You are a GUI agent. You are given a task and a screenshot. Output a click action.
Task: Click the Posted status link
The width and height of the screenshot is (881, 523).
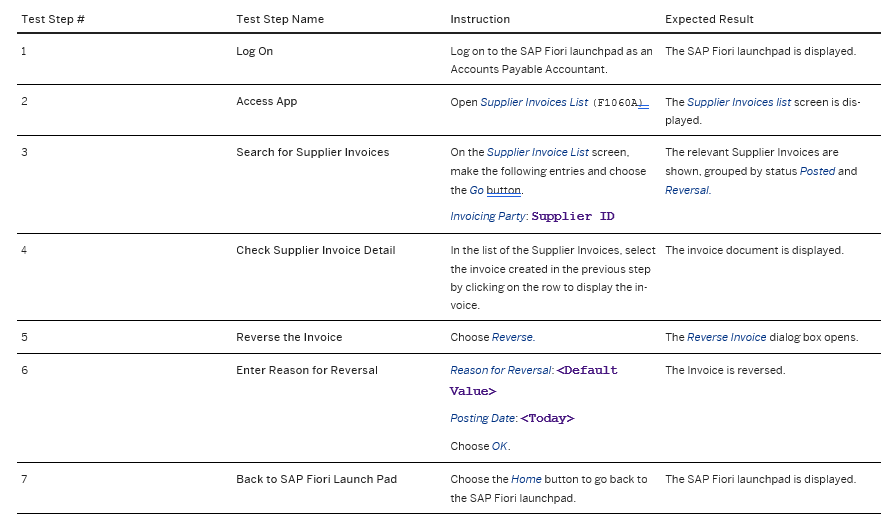tap(818, 171)
